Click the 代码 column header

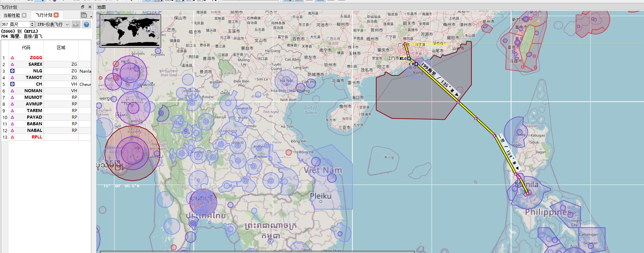26,47
